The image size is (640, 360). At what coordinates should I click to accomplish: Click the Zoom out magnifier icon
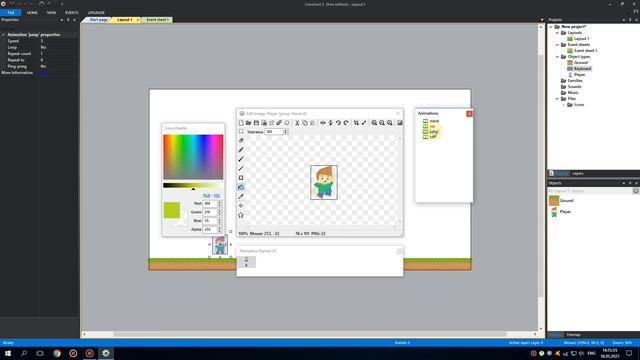click(x=382, y=123)
